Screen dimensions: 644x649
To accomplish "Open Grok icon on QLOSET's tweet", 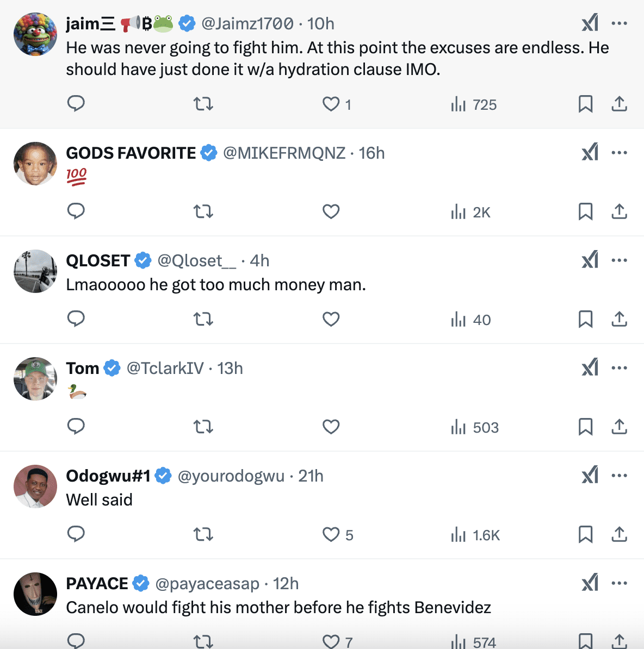I will coord(590,260).
